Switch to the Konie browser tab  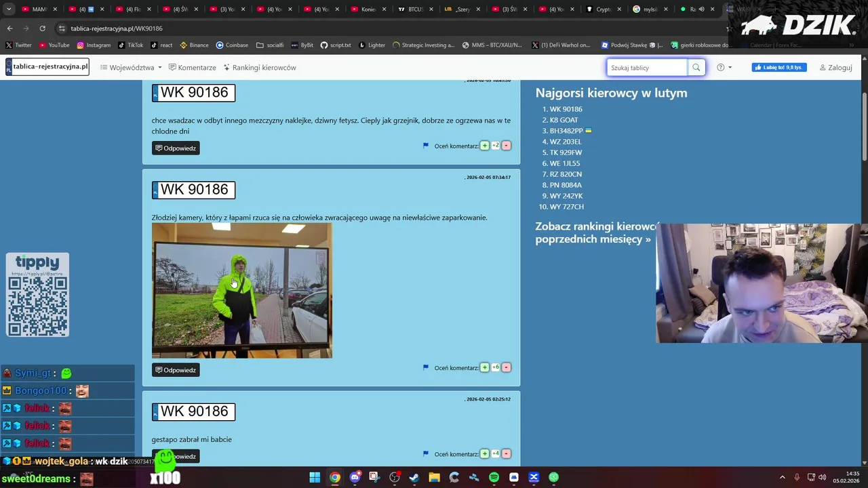point(368,9)
